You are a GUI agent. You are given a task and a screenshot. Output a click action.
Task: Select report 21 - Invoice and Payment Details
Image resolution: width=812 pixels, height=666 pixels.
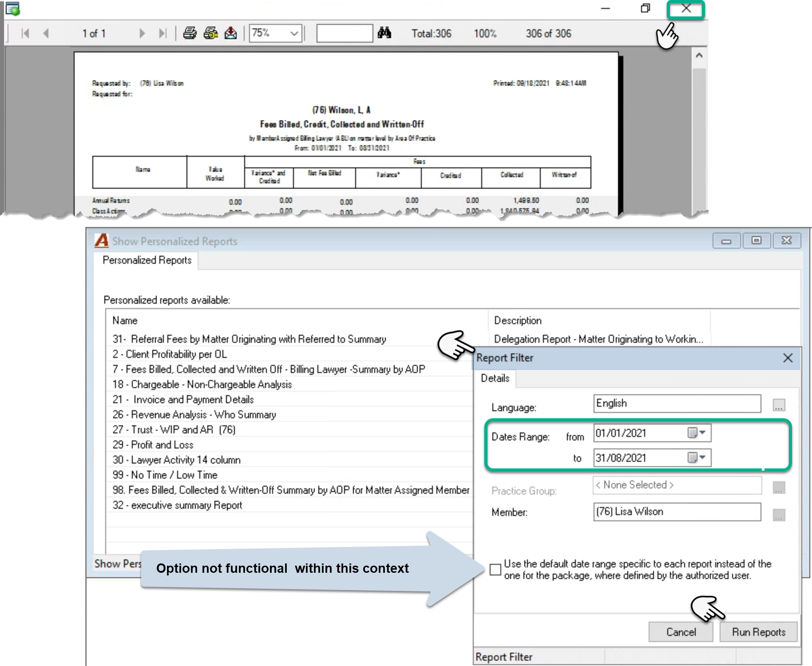183,400
